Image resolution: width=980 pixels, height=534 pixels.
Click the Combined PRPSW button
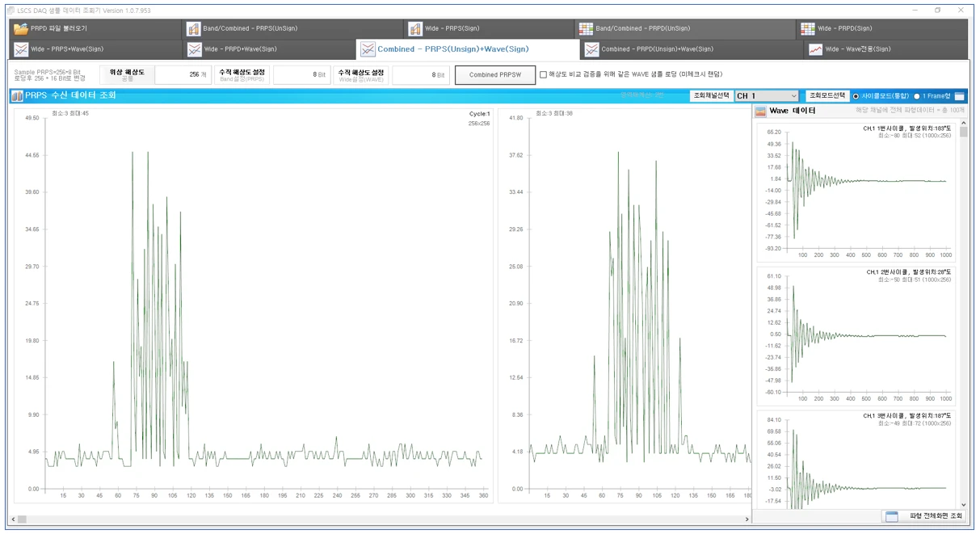[x=495, y=75]
